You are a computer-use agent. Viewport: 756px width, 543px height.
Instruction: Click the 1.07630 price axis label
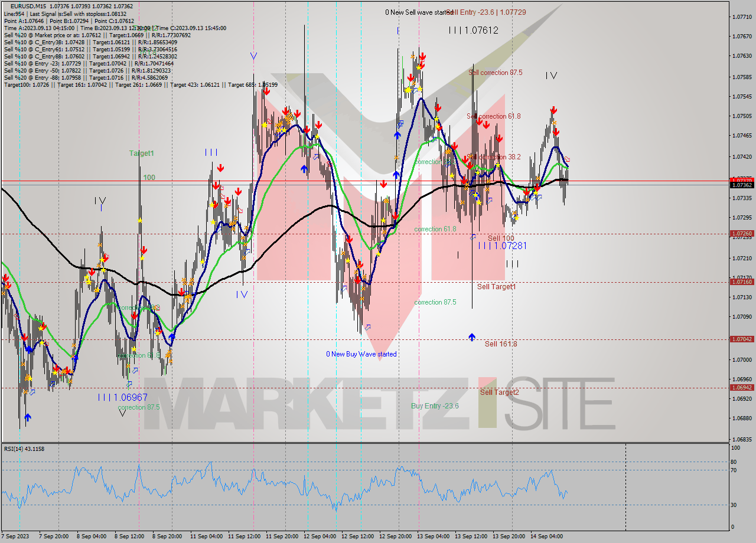point(742,56)
